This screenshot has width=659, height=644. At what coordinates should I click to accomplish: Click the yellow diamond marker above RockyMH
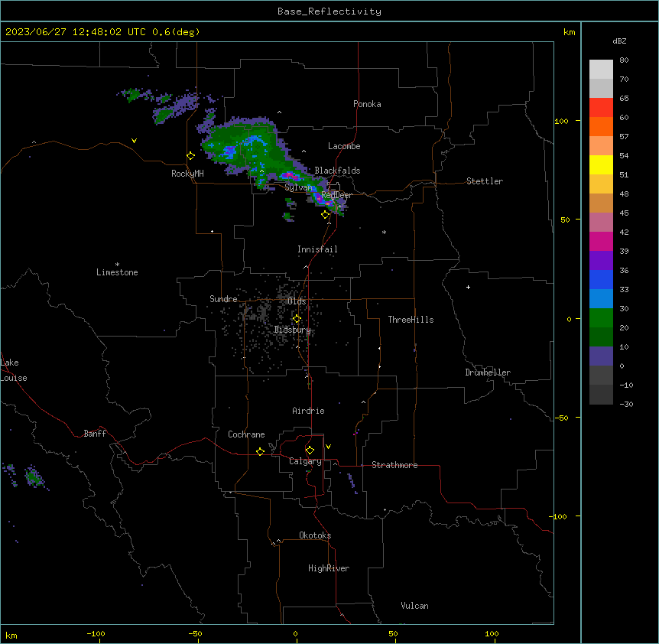(x=190, y=155)
